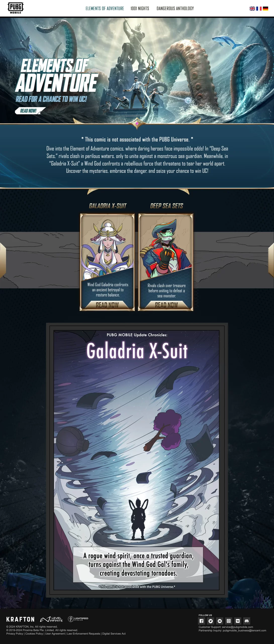This screenshot has width=274, height=644.
Task: Open the Facebook social icon
Action: pos(201,621)
